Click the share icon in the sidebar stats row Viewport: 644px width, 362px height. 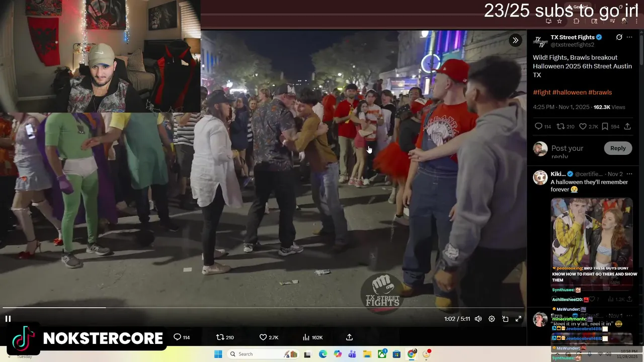click(627, 127)
